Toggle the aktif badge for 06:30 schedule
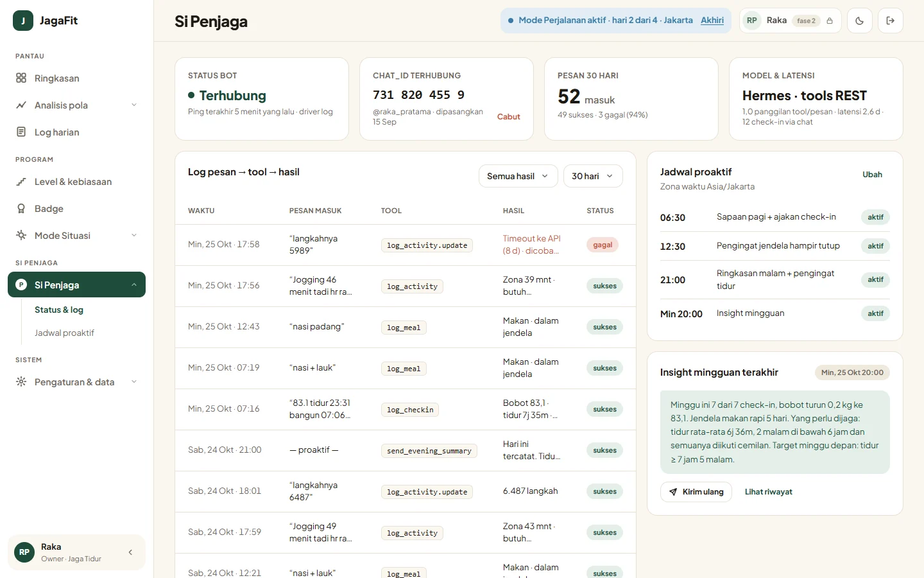 point(875,217)
